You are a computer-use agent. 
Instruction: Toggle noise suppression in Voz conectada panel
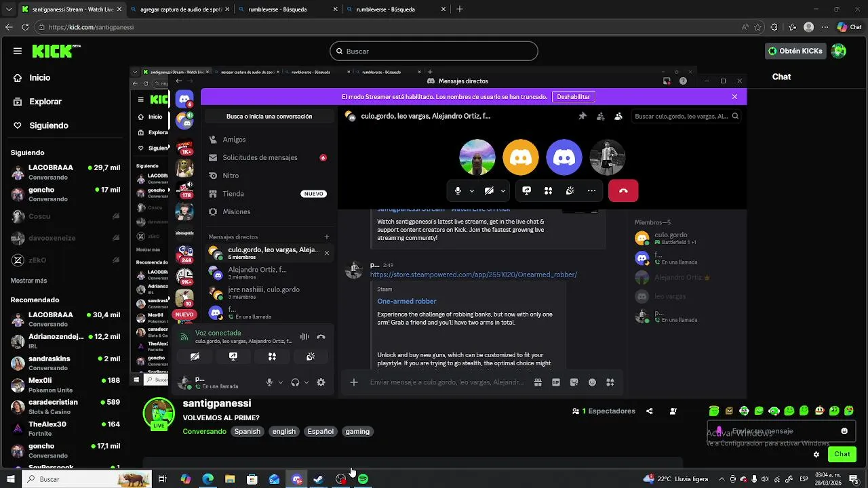tap(304, 337)
